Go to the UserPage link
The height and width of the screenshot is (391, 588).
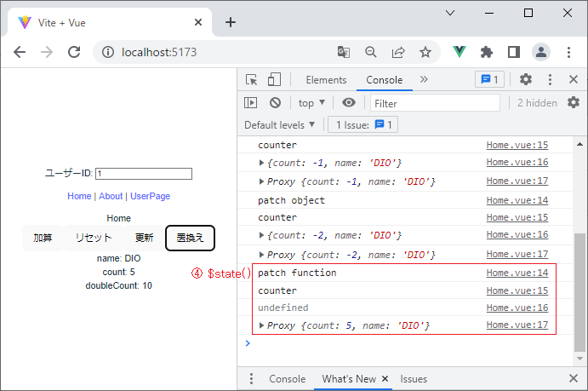click(150, 196)
